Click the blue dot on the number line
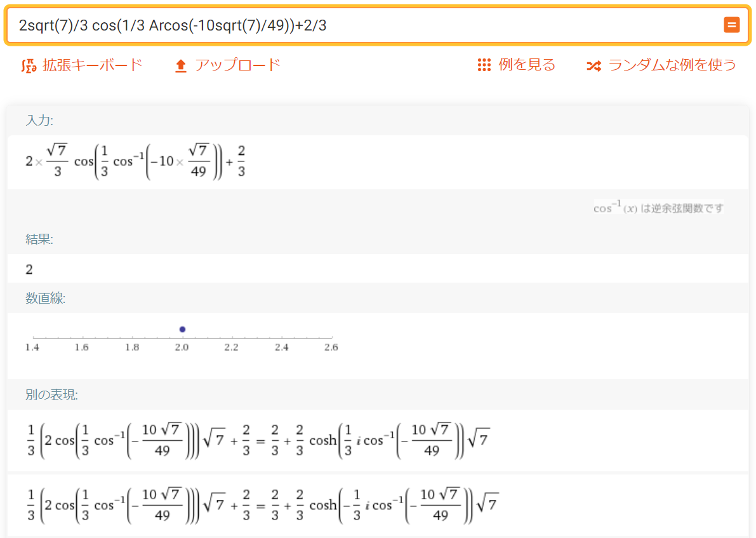 pos(182,330)
